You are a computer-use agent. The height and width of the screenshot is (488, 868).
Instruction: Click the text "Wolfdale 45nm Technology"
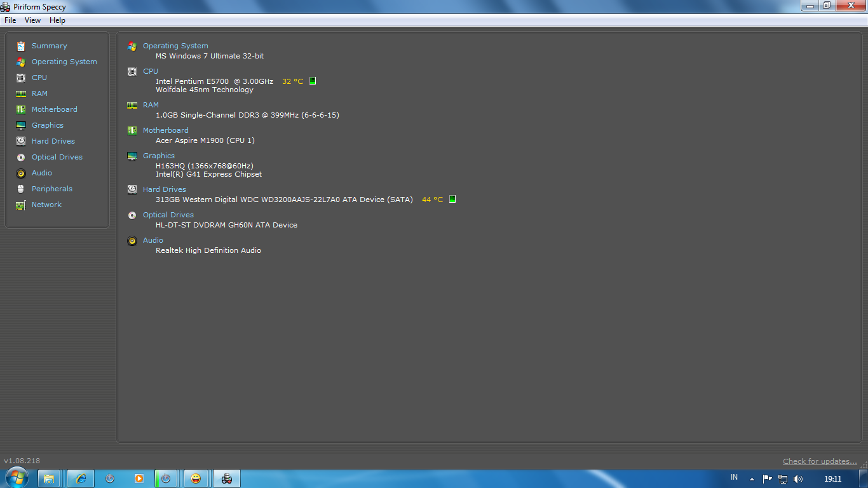(205, 90)
